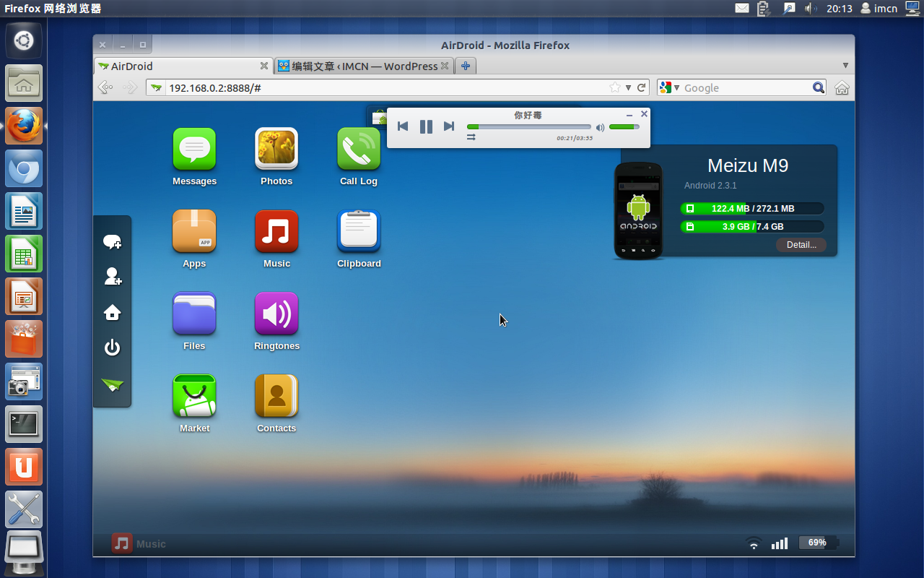Screen dimensions: 924x578
Task: Click the green paper plane sidebar icon
Action: click(112, 385)
